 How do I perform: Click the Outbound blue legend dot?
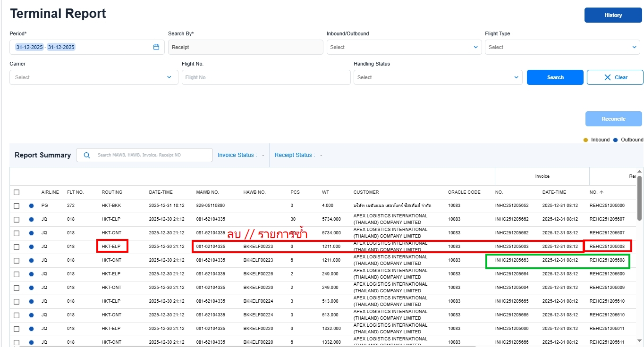click(x=615, y=140)
